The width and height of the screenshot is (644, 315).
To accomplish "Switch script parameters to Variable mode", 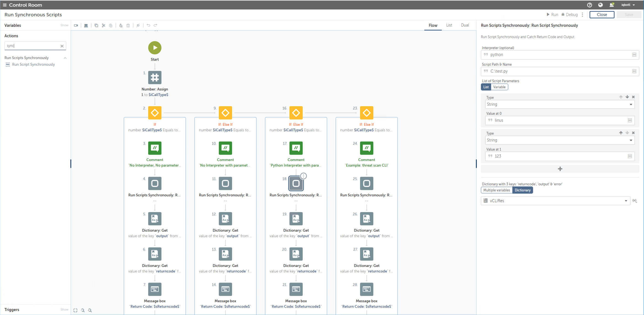I will pos(499,87).
